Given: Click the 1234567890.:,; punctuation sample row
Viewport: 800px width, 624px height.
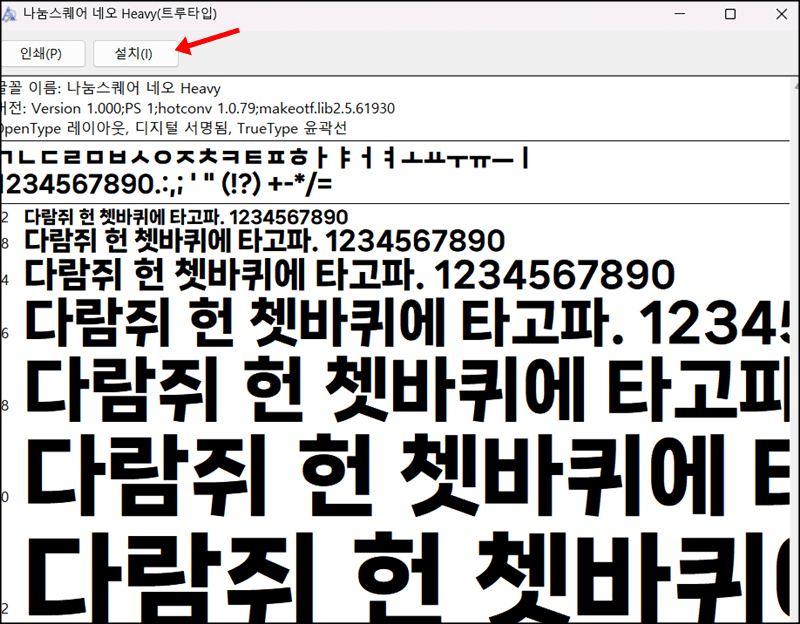Looking at the screenshot, I should coord(166,184).
